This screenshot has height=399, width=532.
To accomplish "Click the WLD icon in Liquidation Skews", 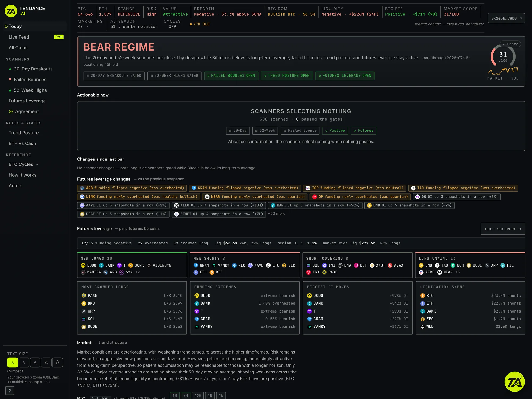I will (x=422, y=327).
